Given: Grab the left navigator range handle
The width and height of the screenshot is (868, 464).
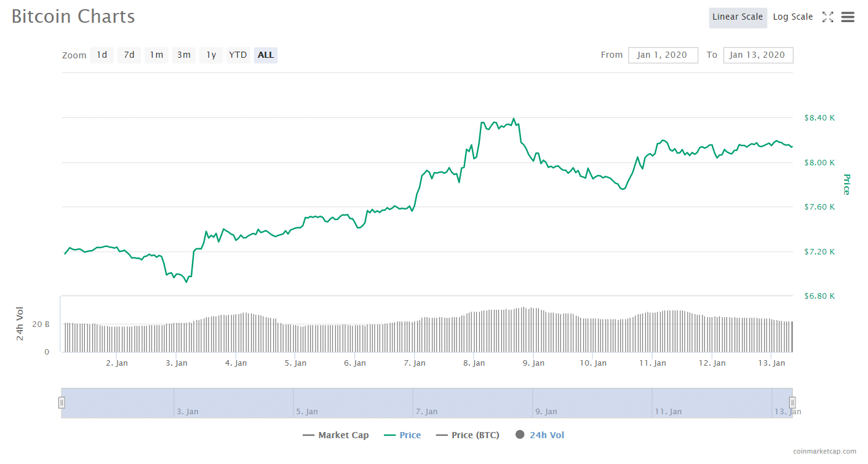Looking at the screenshot, I should click(62, 403).
